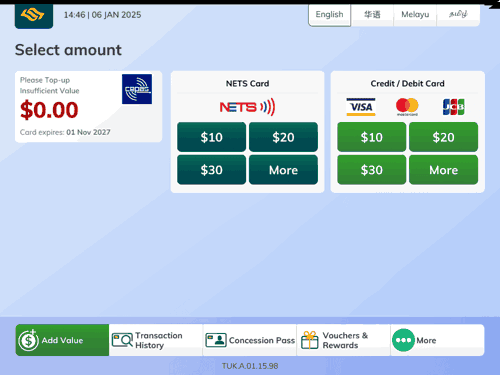Switch language to English

click(x=329, y=15)
